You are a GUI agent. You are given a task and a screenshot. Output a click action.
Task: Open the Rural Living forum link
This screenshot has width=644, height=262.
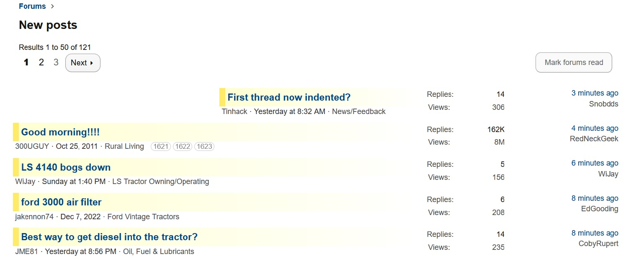[x=124, y=146]
